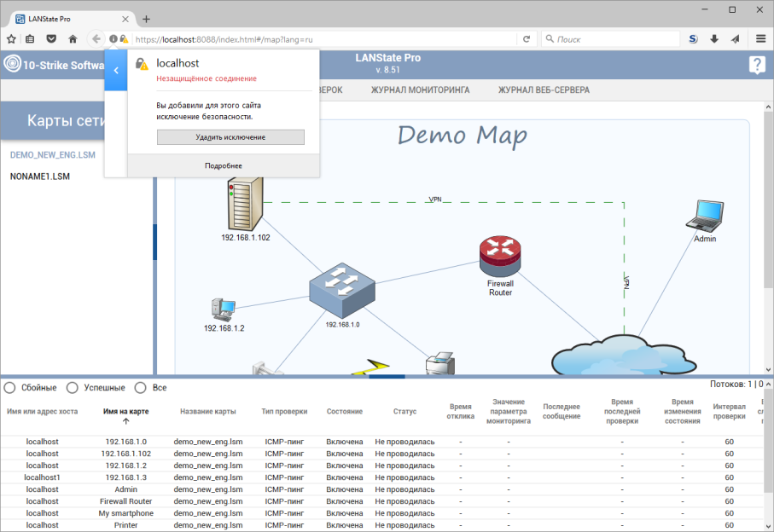Click the server 192.168.1.102 icon
Screen dimensions: 774x532
coord(245,204)
